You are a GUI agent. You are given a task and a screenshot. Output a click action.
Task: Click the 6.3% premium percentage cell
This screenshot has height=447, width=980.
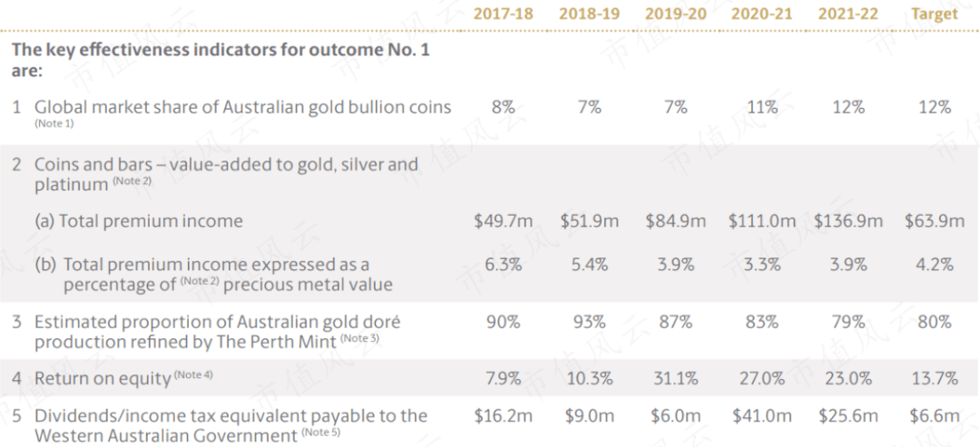pos(503,265)
